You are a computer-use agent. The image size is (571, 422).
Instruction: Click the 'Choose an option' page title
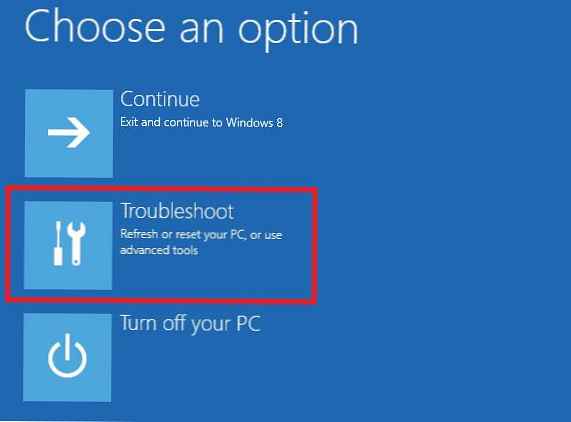pyautogui.click(x=192, y=30)
